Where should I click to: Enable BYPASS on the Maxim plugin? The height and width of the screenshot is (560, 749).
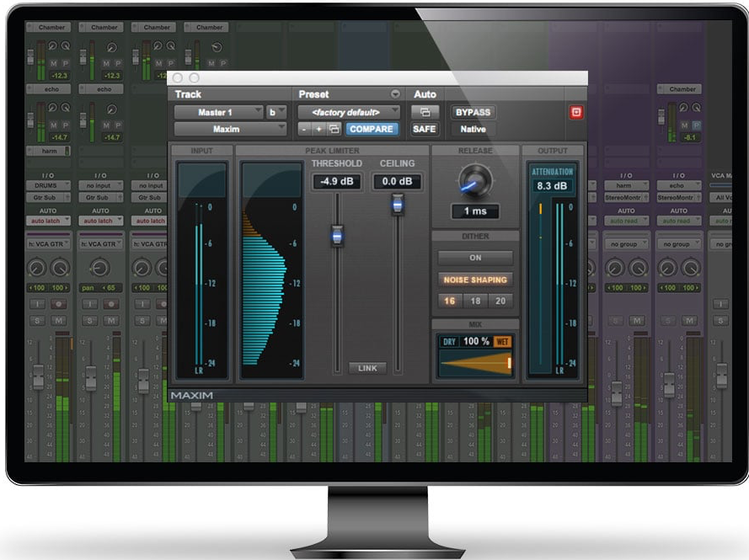pyautogui.click(x=473, y=111)
